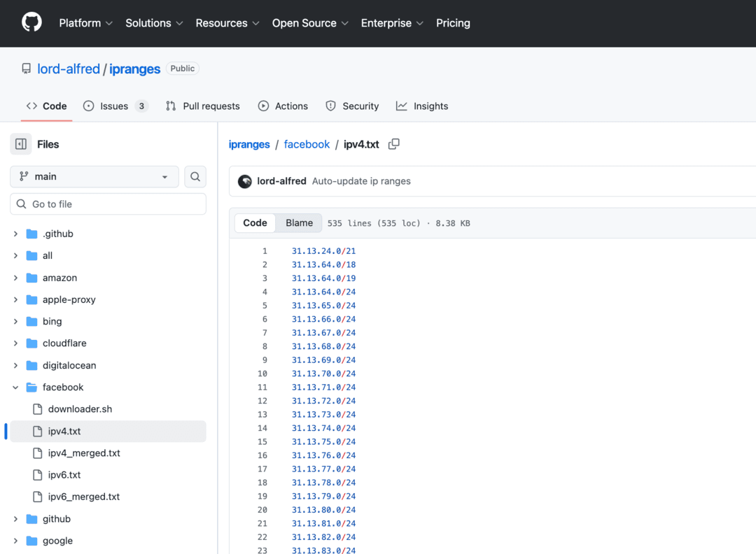The width and height of the screenshot is (756, 554).
Task: Switch to the Blame view
Action: [x=299, y=222]
